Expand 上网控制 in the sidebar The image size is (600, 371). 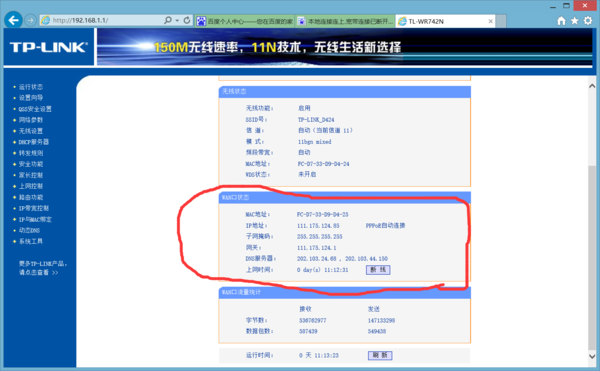[x=31, y=186]
